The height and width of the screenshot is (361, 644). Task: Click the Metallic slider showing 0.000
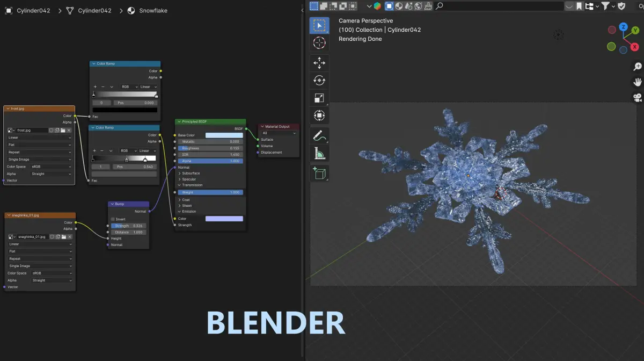210,142
